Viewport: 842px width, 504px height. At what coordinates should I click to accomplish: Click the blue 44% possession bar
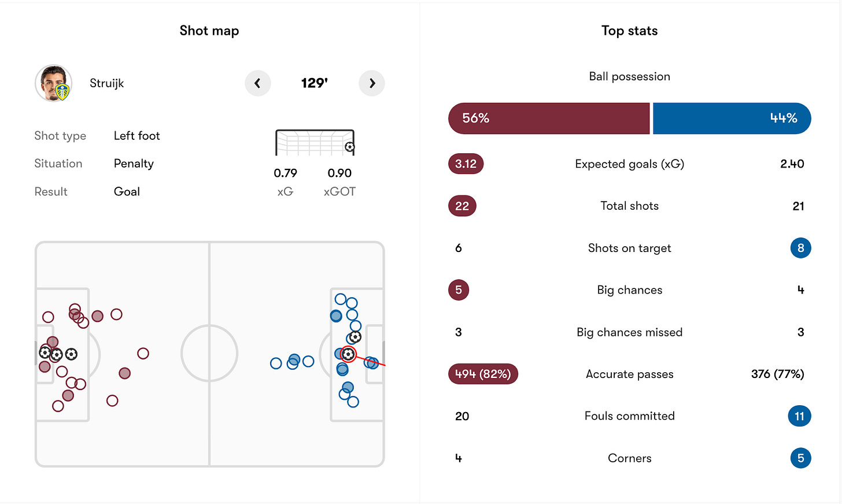(x=732, y=118)
